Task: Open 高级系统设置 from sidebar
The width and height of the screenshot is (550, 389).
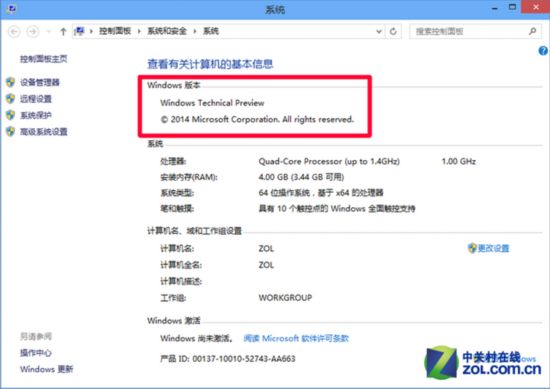Action: [x=43, y=132]
